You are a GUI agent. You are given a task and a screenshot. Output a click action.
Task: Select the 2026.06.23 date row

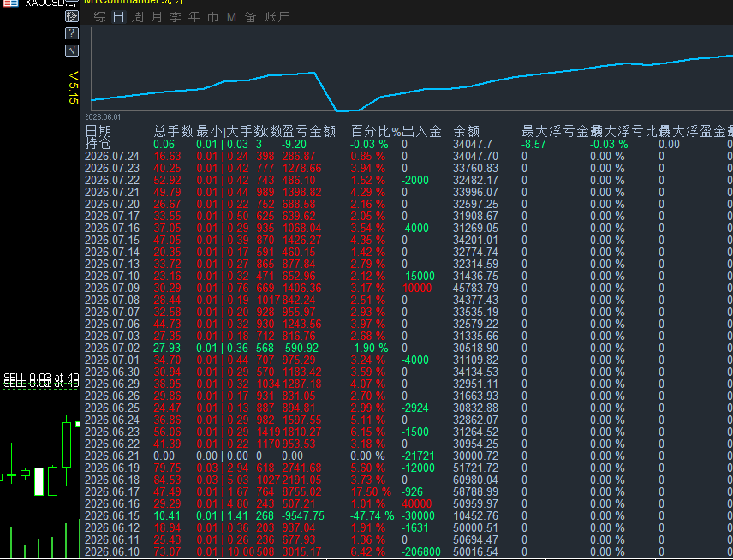pyautogui.click(x=112, y=432)
